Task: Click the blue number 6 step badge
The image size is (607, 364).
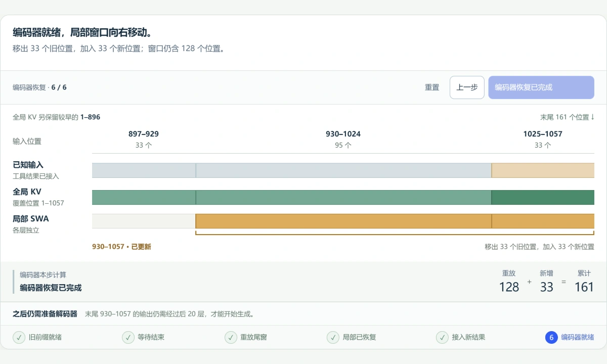Action: coord(551,337)
